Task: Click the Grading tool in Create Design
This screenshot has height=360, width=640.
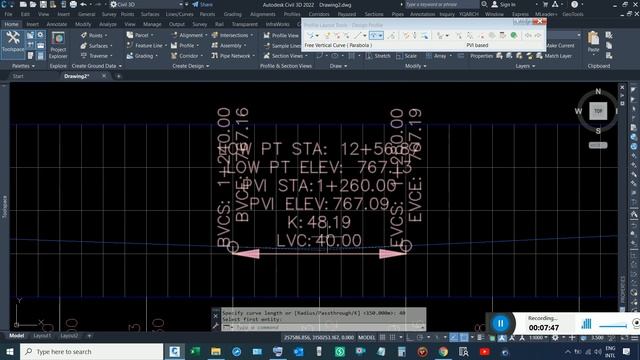Action: tap(141, 56)
